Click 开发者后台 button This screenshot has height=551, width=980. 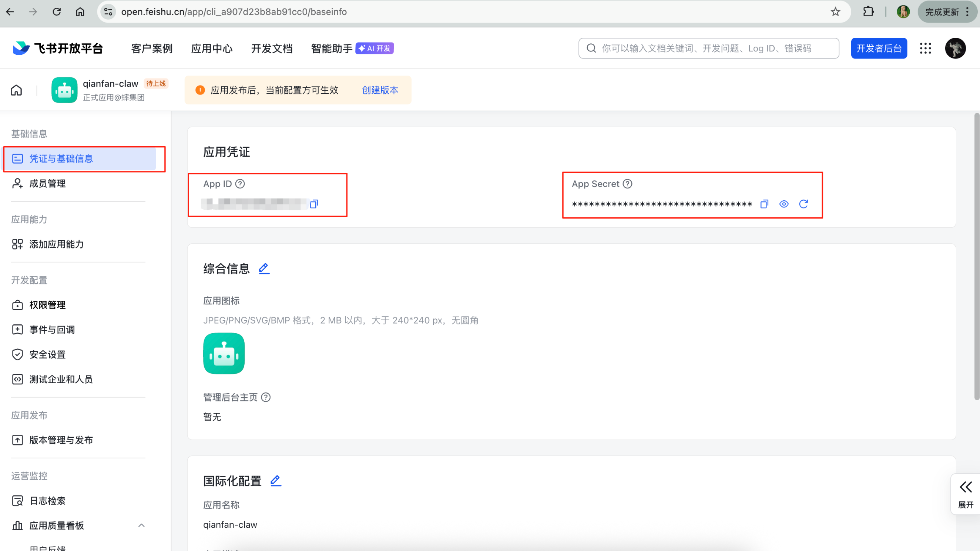coord(879,49)
